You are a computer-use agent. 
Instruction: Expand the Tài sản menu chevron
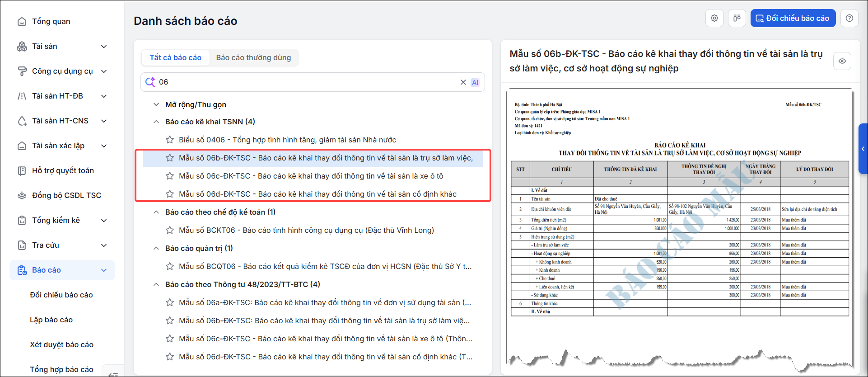(104, 47)
